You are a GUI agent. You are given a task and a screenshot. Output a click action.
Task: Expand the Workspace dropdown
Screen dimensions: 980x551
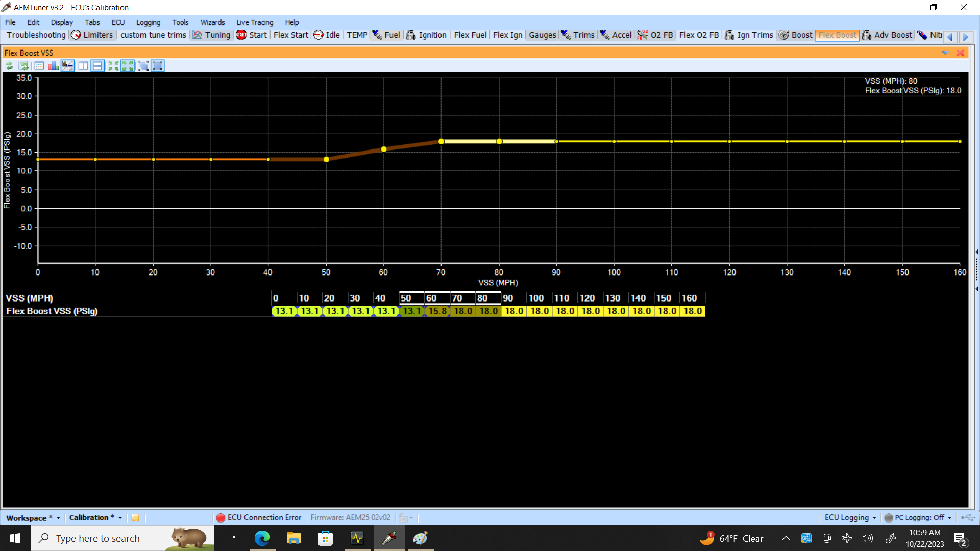pos(58,518)
